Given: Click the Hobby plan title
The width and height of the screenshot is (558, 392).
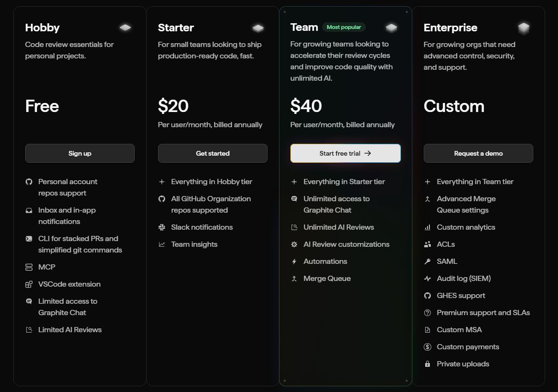Looking at the screenshot, I should [42, 28].
